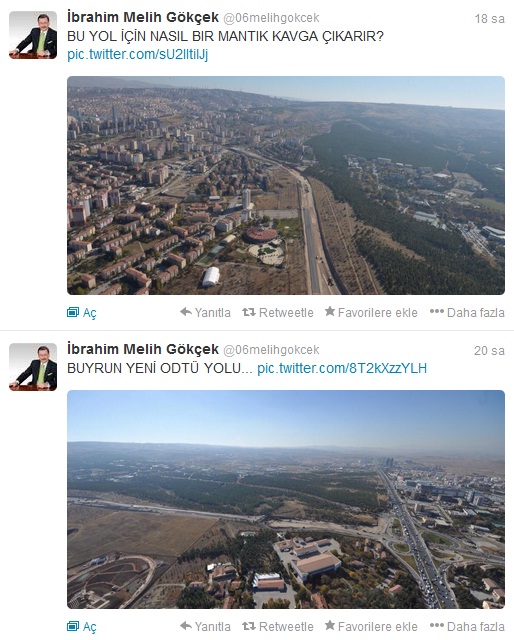
Task: Expand the second tweet with Aç
Action: point(73,627)
